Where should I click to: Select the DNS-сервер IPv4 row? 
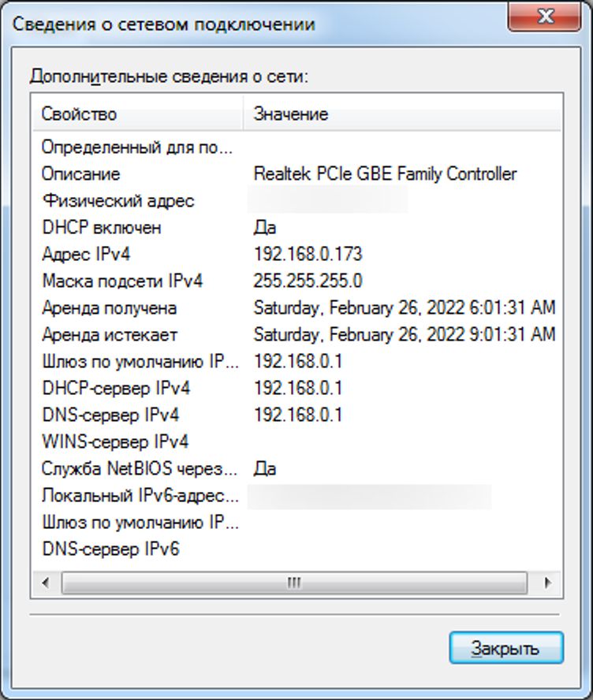click(x=110, y=415)
